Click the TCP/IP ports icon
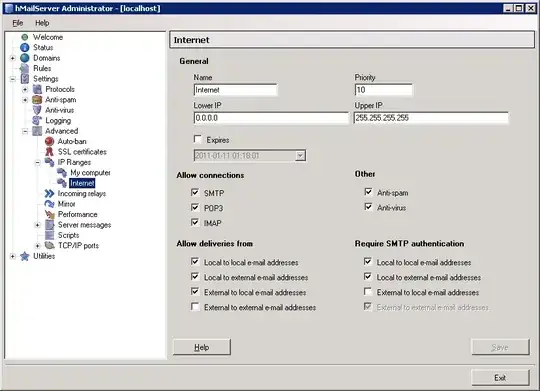The height and width of the screenshot is (391, 540). tap(49, 246)
